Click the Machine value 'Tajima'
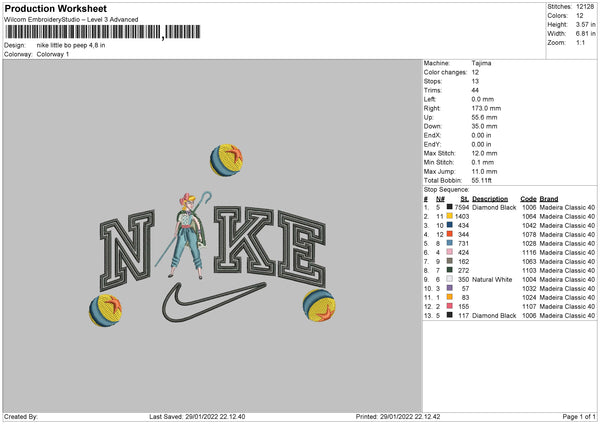Viewport: 600px width, 424px height. (x=481, y=63)
